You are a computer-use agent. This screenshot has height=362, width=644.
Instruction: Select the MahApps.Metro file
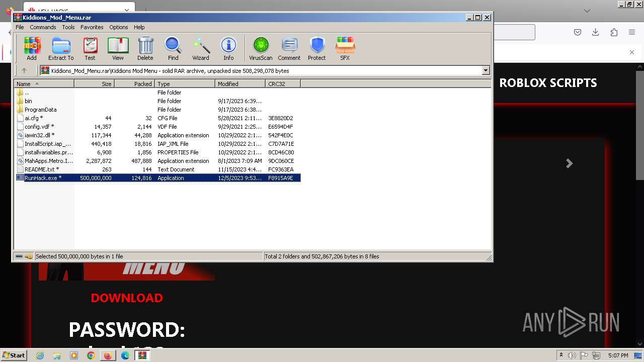(158, 161)
